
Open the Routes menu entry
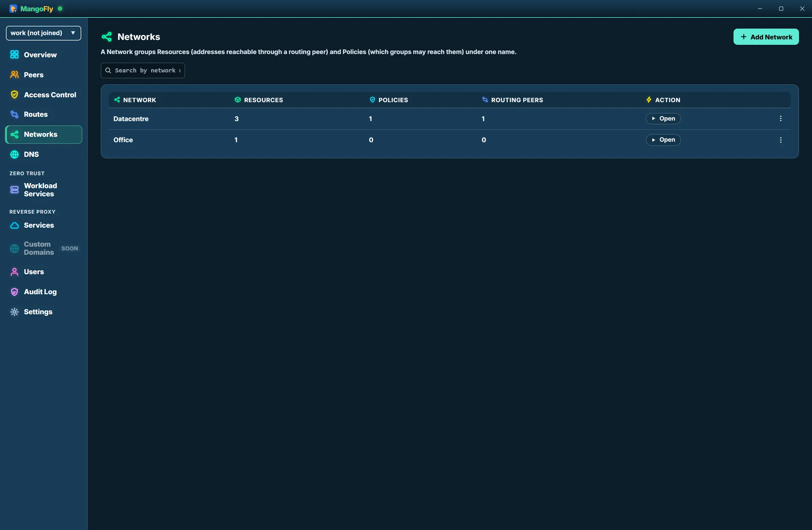[44, 114]
